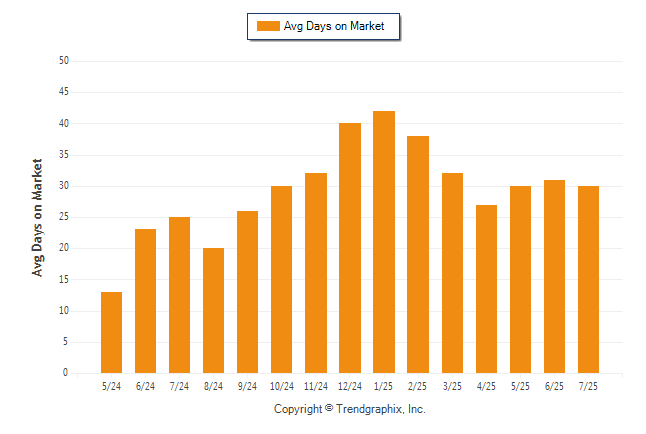
Task: Click the 11/24 bar
Action: pos(316,273)
